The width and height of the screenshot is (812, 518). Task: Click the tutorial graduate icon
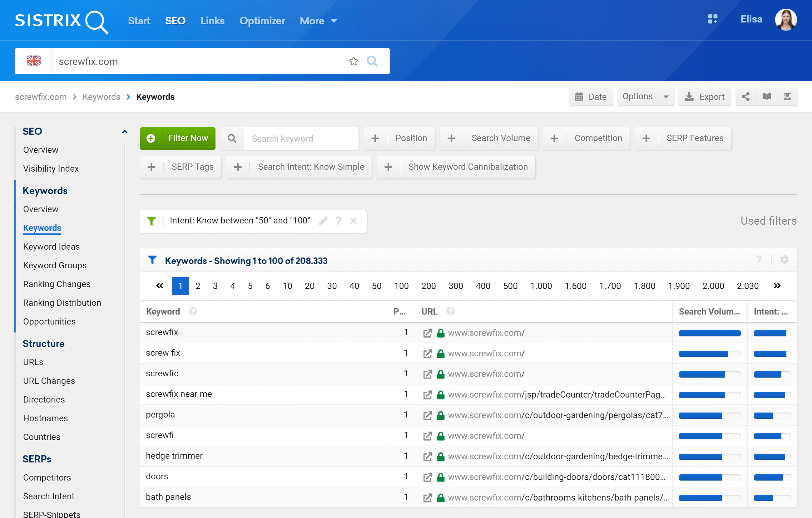click(787, 97)
